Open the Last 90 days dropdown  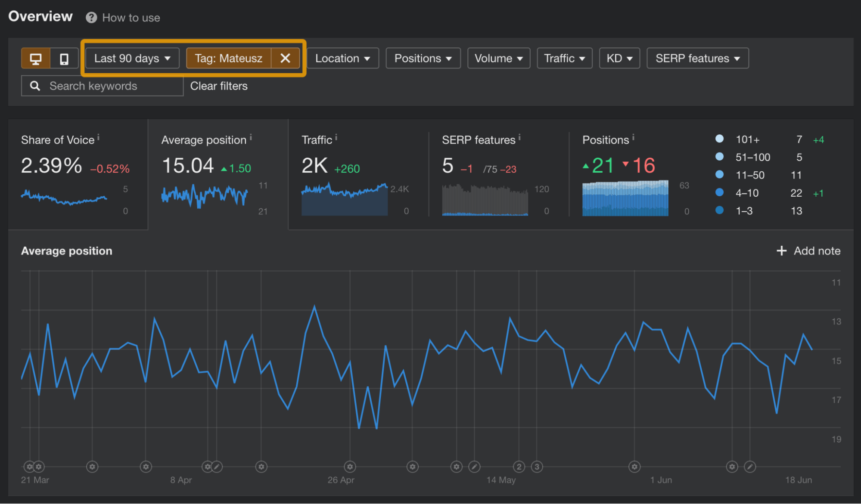tap(131, 58)
